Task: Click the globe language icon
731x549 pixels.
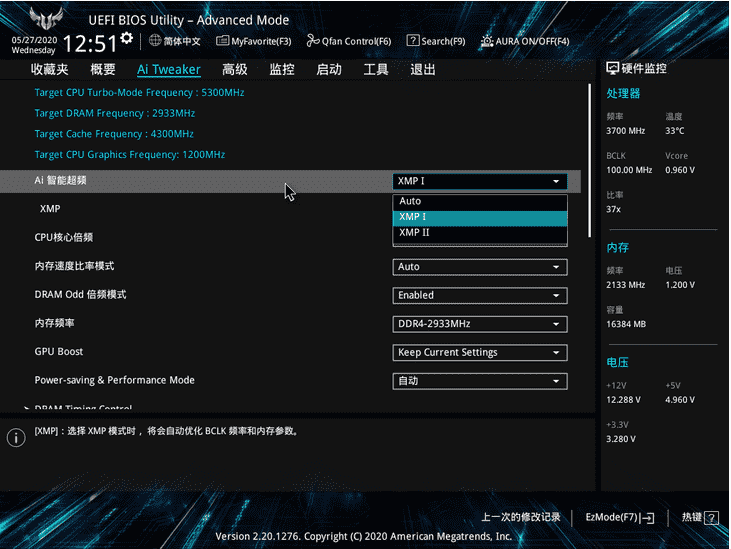Action: [155, 41]
